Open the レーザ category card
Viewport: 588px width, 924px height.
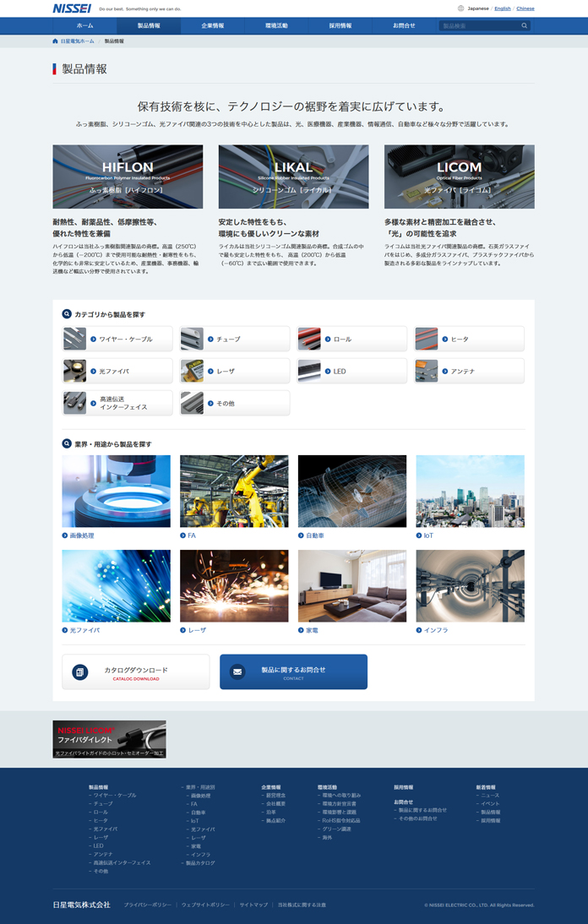(x=235, y=372)
